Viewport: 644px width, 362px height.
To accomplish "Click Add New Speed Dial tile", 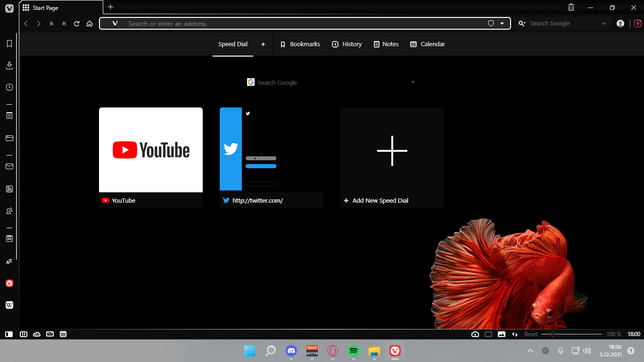I will [392, 157].
